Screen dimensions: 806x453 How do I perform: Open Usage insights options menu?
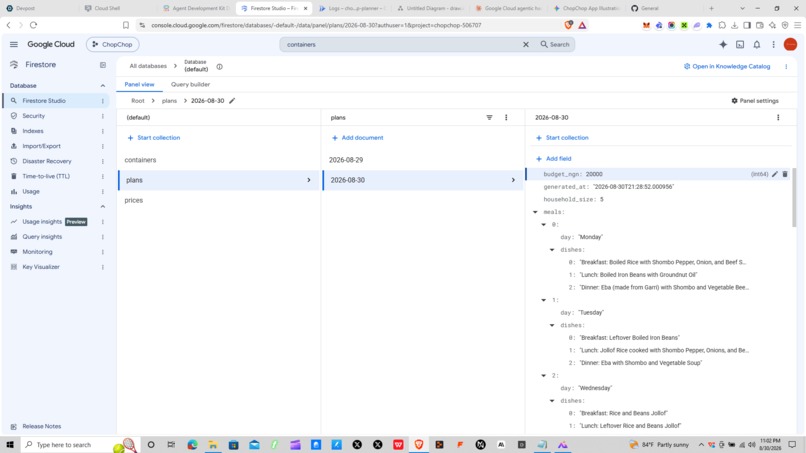click(x=103, y=222)
